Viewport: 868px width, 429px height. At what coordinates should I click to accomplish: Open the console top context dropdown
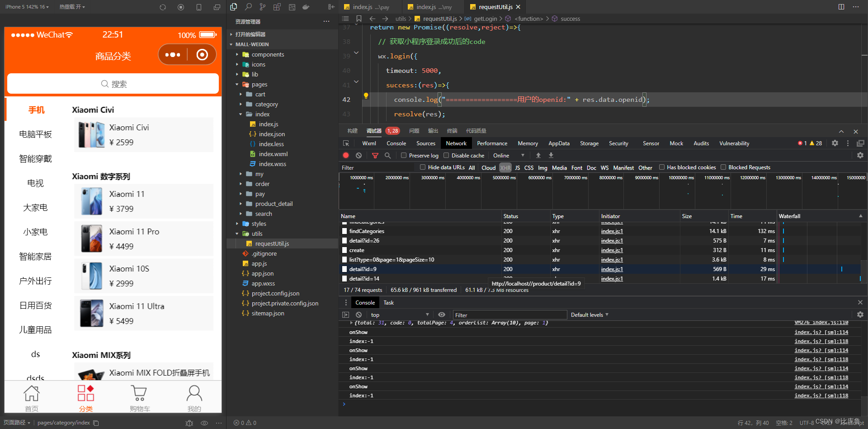pyautogui.click(x=400, y=315)
